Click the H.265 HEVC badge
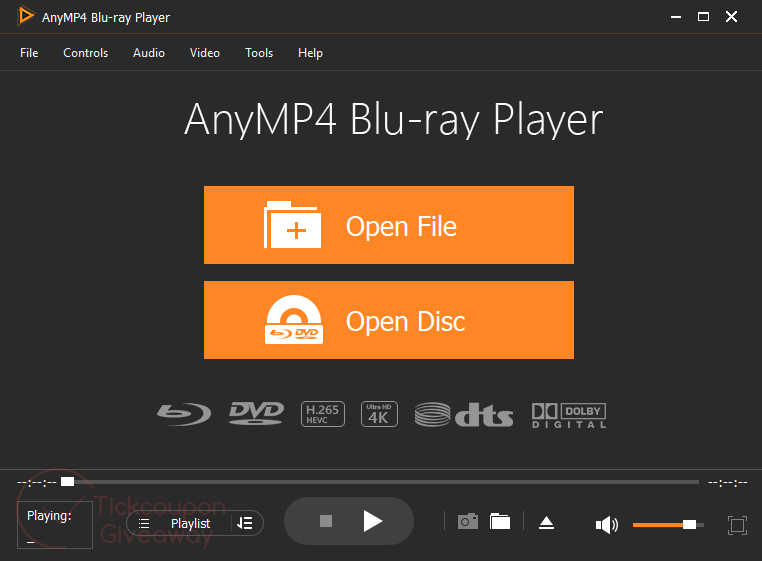The height and width of the screenshot is (561, 762). coord(323,414)
